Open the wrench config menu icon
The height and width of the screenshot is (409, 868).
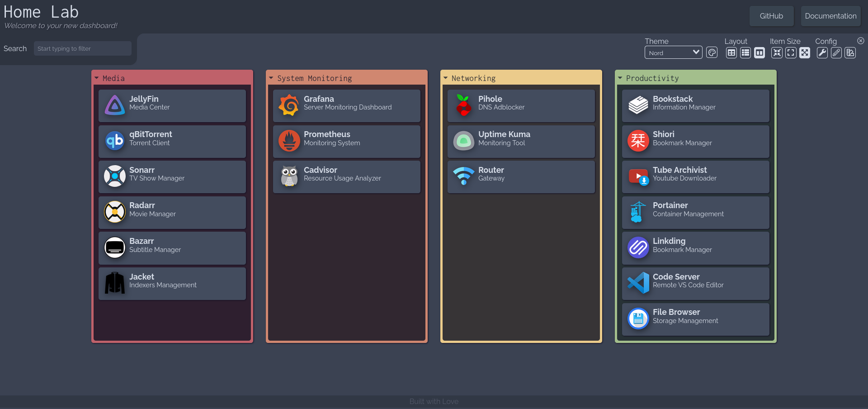point(822,53)
